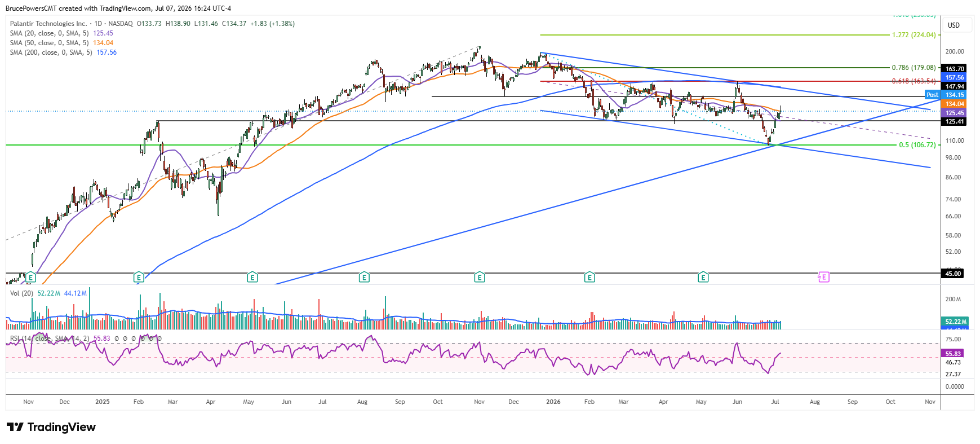Screen dimensions: 980x444
Task: Click the orange 134.04 price axis label
Action: point(955,104)
